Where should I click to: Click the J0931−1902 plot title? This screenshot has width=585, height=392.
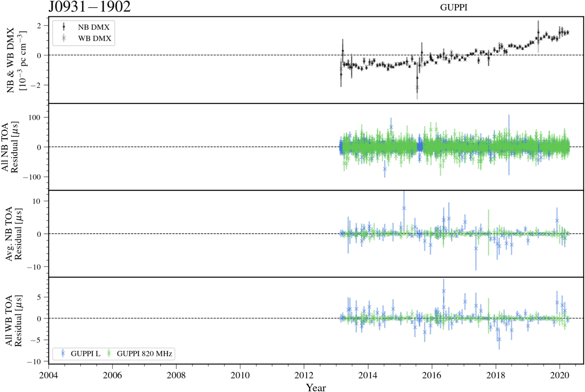pos(90,7)
